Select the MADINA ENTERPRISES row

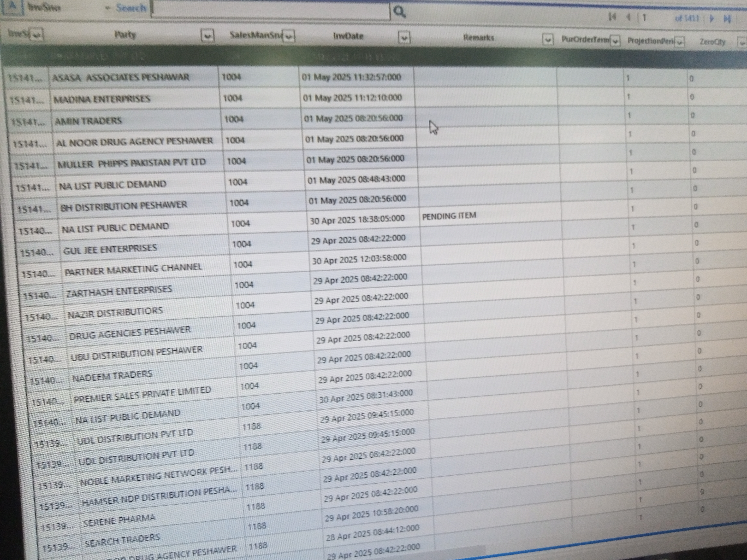tap(102, 99)
